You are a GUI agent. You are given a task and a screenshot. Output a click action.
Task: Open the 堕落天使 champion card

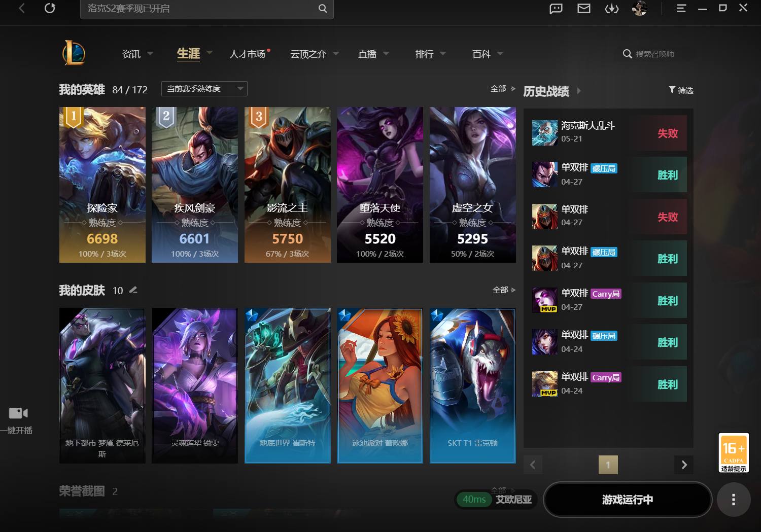380,185
